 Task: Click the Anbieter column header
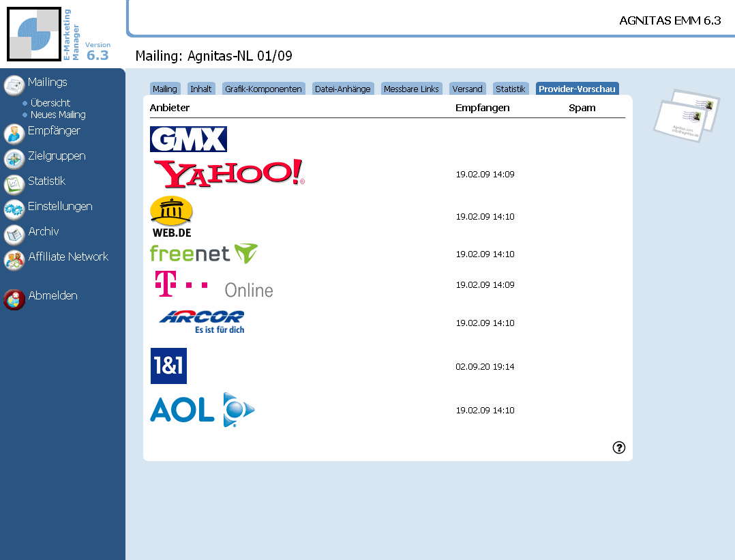[170, 108]
